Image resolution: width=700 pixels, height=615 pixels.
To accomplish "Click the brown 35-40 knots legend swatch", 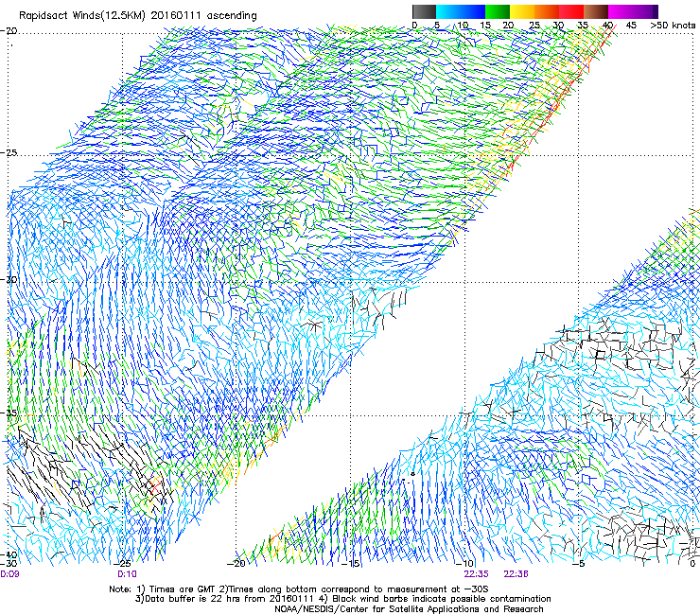I will pos(596,11).
